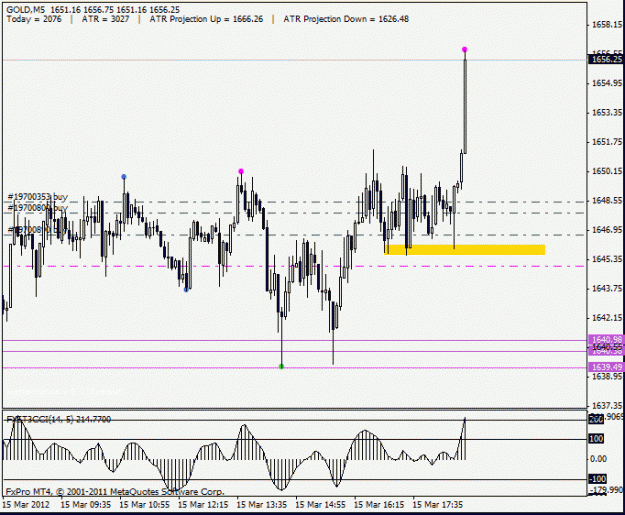This screenshot has width=625, height=515.
Task: Click the 1650.15 price scale label
Action: pyautogui.click(x=607, y=171)
